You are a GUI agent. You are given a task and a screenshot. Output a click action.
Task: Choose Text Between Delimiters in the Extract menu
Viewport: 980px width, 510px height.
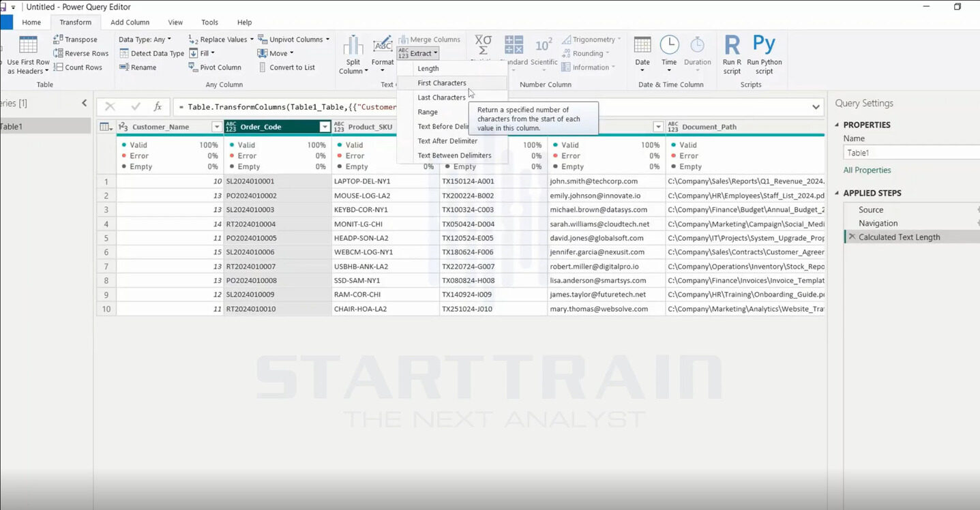click(x=453, y=155)
